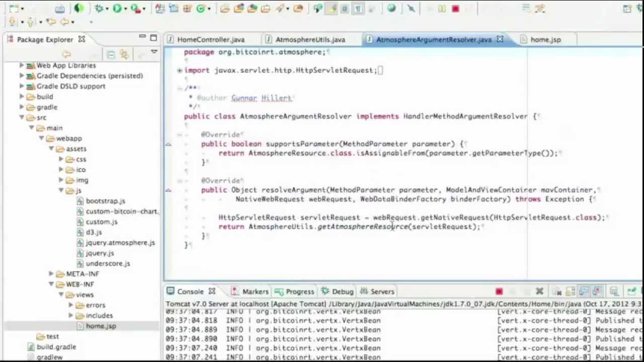The width and height of the screenshot is (644, 362).
Task: Toggle Mark Occurrences highlighter icon
Action: (331, 9)
